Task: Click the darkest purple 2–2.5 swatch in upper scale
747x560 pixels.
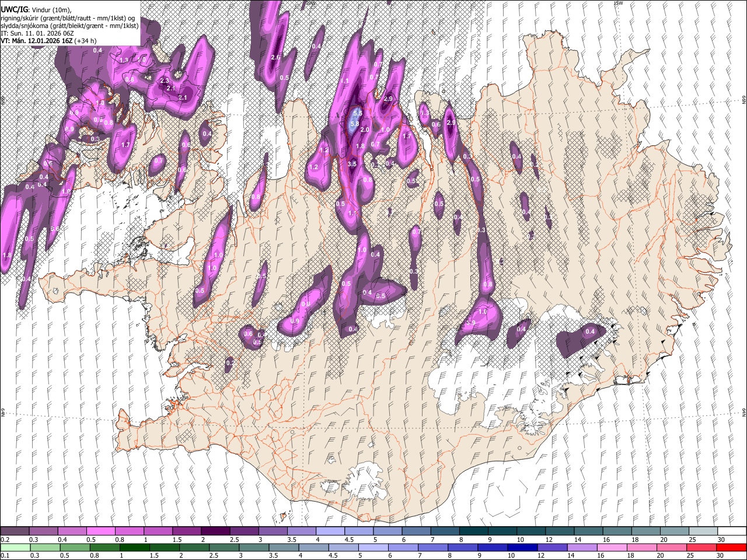Action: [x=215, y=531]
